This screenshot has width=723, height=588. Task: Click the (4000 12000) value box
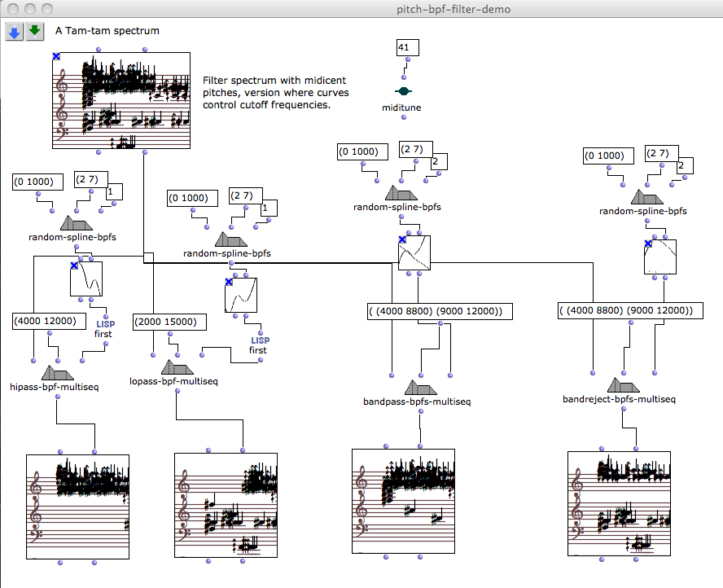45,321
